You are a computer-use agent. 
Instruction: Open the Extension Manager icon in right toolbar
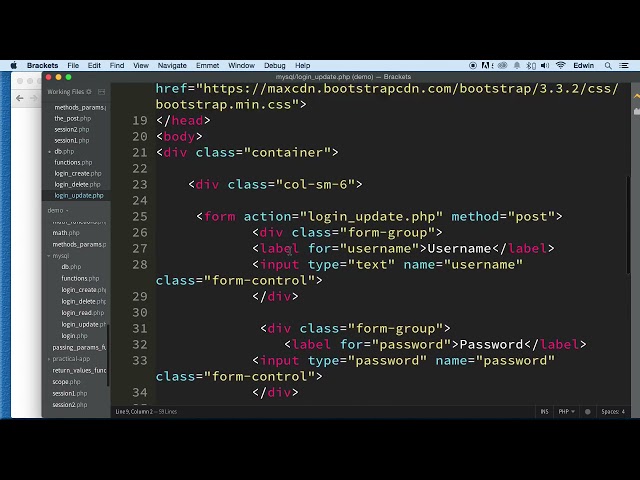(x=636, y=111)
